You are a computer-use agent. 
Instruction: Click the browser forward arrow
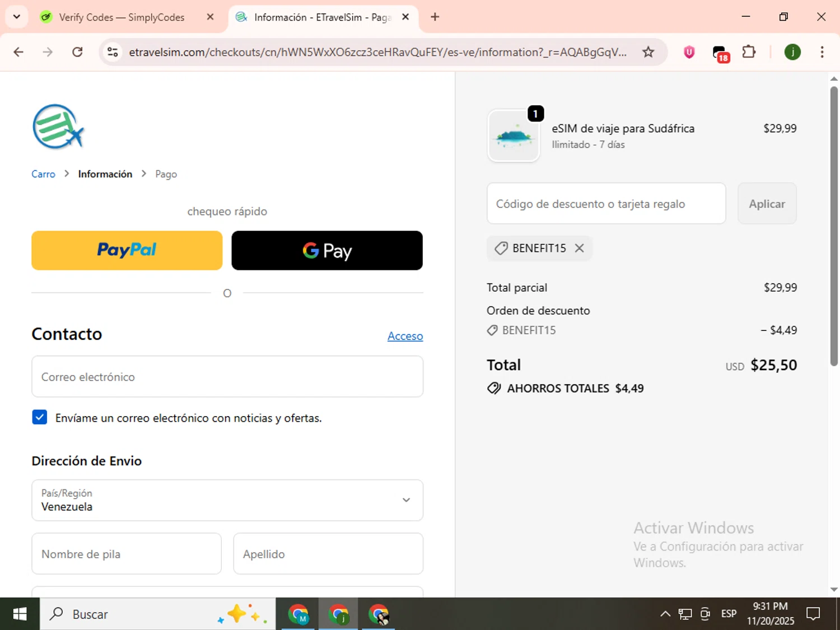[x=48, y=52]
